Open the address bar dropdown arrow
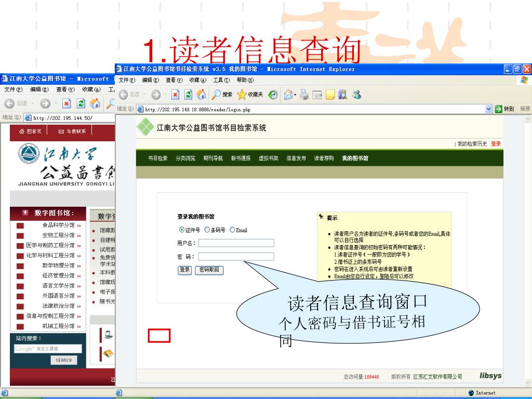This screenshot has height=399, width=532. pyautogui.click(x=488, y=109)
